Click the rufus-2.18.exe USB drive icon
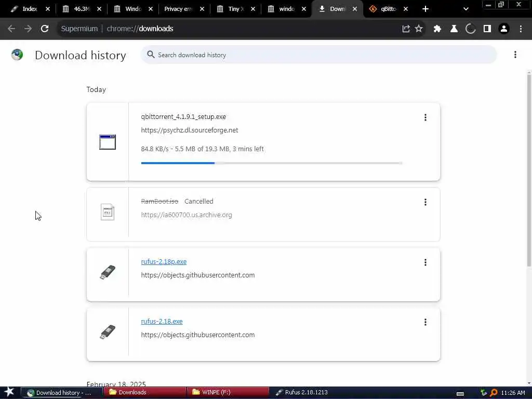The height and width of the screenshot is (399, 532). [x=108, y=332]
